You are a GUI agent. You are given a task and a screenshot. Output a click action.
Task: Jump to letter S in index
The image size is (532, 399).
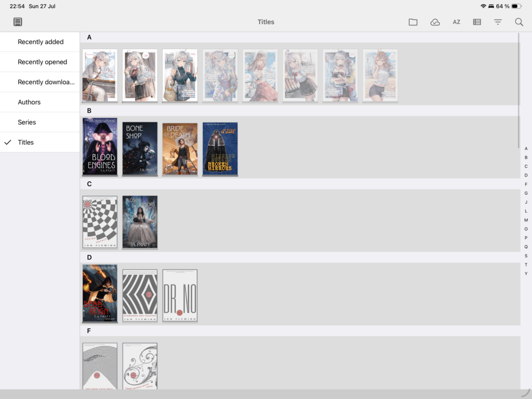tap(526, 256)
